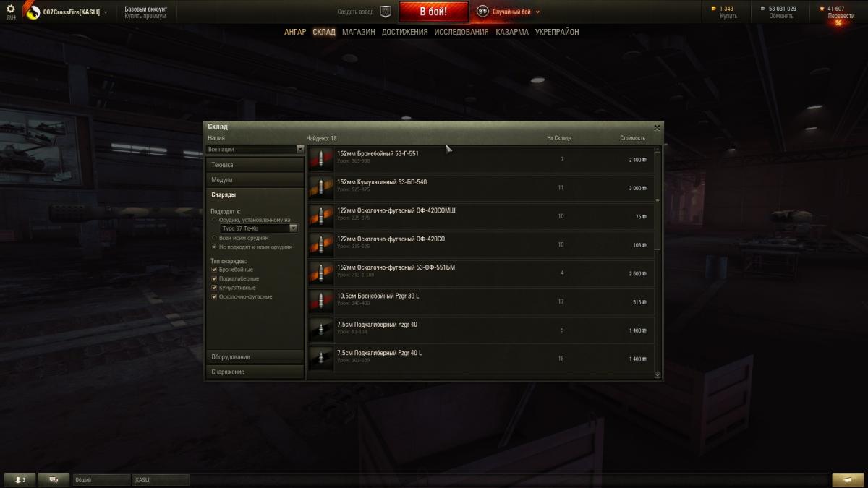868x488 pixels.
Task: Open settings via the gear icon
Action: pos(11,8)
